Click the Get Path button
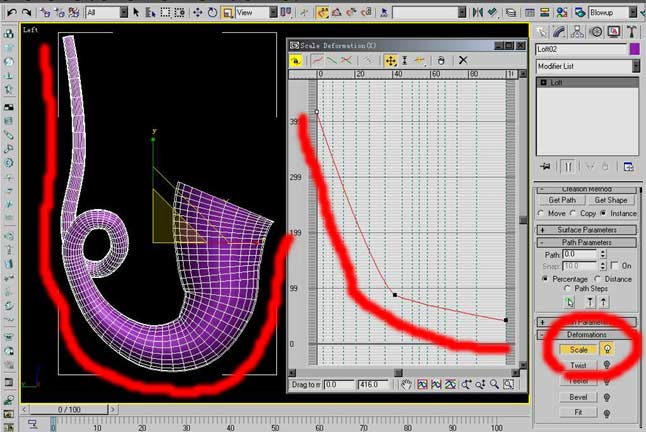The width and height of the screenshot is (646, 432). pyautogui.click(x=562, y=200)
